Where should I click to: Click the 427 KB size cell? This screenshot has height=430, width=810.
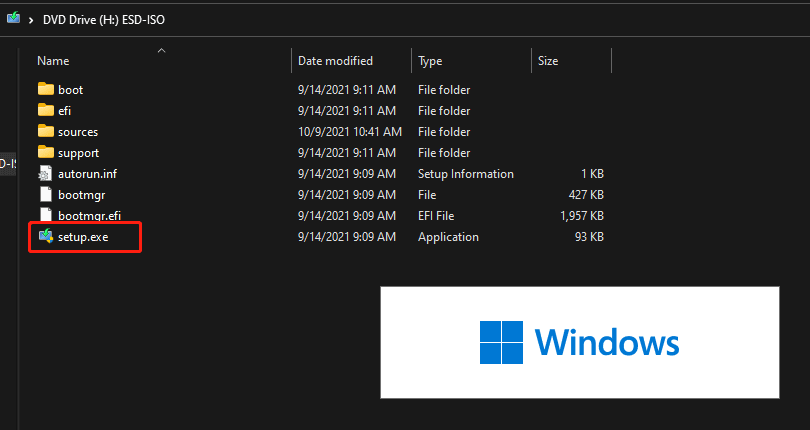(x=586, y=195)
